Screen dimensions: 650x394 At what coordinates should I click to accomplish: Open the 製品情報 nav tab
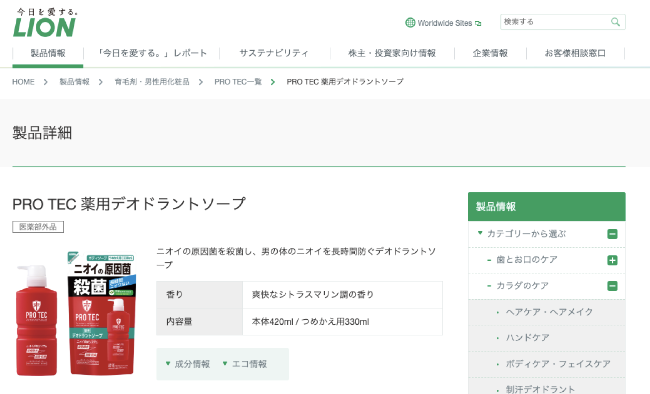coord(48,53)
